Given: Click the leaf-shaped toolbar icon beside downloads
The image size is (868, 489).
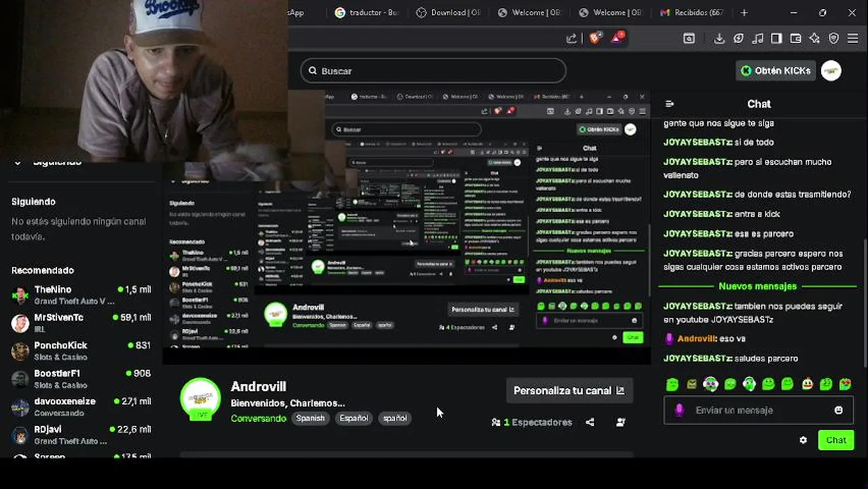Looking at the screenshot, I should pyautogui.click(x=738, y=39).
